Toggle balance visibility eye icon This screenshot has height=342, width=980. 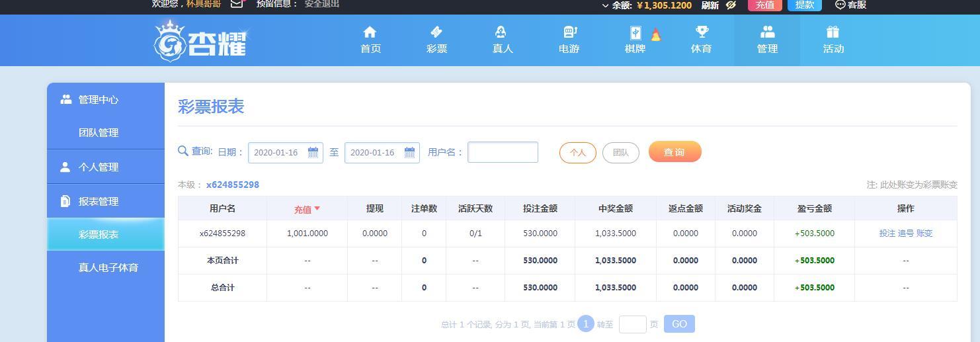click(x=731, y=5)
